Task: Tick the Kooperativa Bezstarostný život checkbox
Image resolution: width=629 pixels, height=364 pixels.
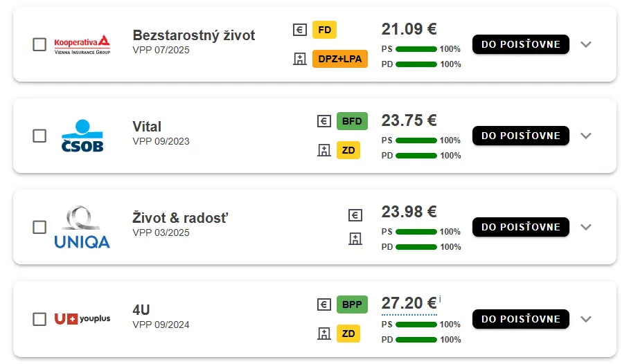Action: coord(39,44)
